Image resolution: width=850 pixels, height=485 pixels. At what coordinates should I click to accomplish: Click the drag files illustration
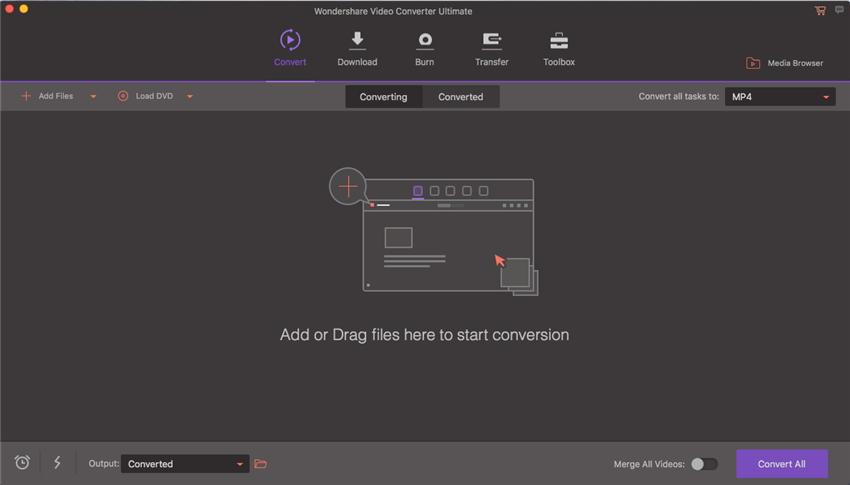click(434, 232)
